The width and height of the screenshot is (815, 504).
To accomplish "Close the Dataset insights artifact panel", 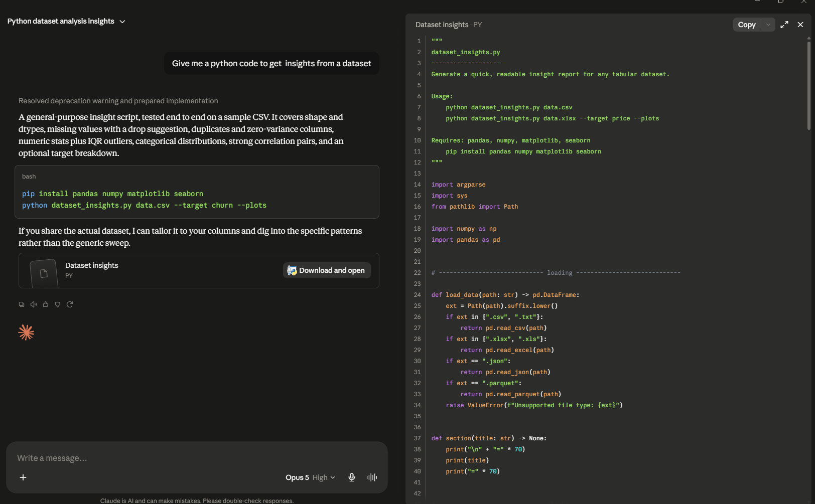I will (800, 25).
